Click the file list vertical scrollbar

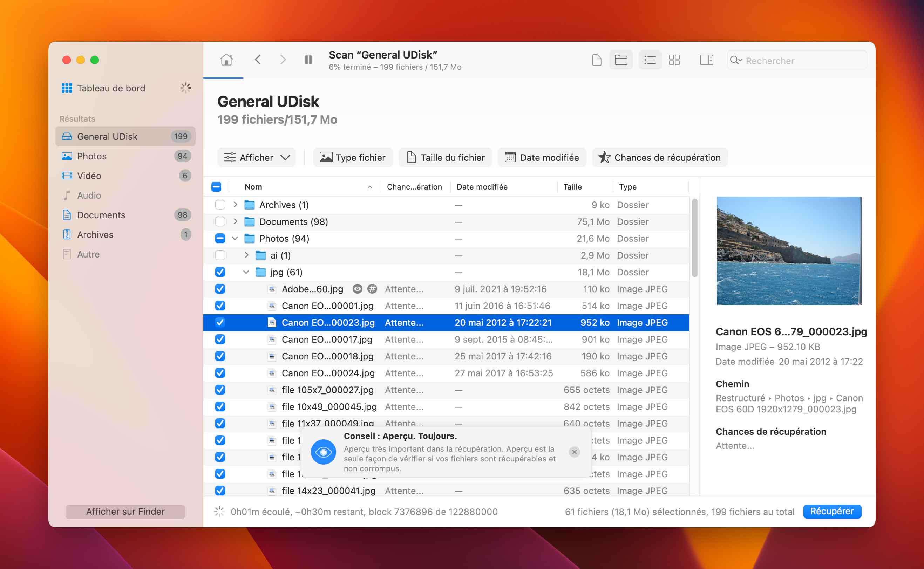click(694, 238)
